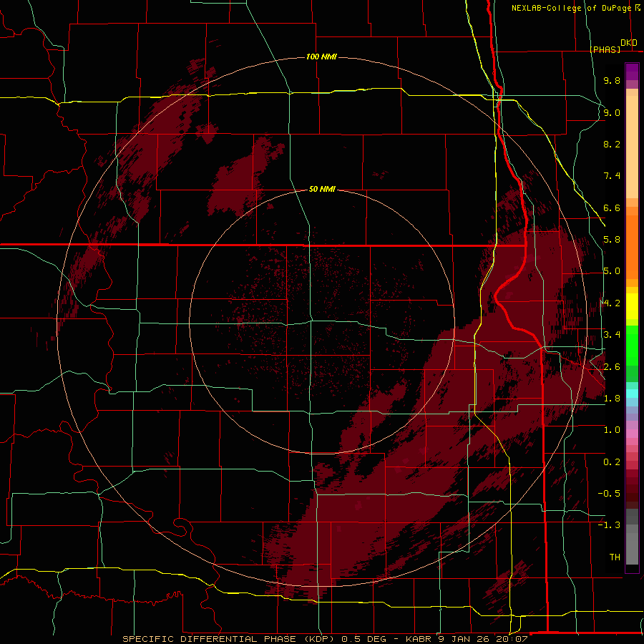644x644 pixels.
Task: Click the 7.4 value on the color scale
Action: coord(612,176)
